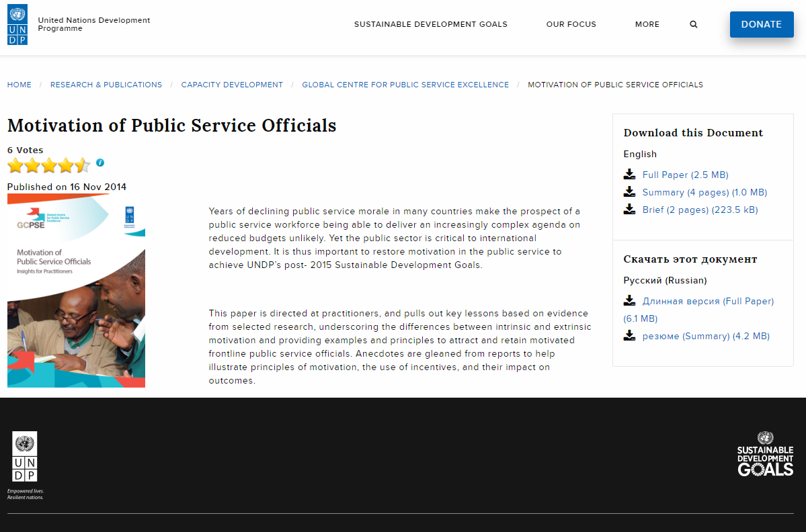Open GLOBAL CENTRE FOR PUBLIC SERVICE EXCELLENCE breadcrumb

tap(405, 85)
